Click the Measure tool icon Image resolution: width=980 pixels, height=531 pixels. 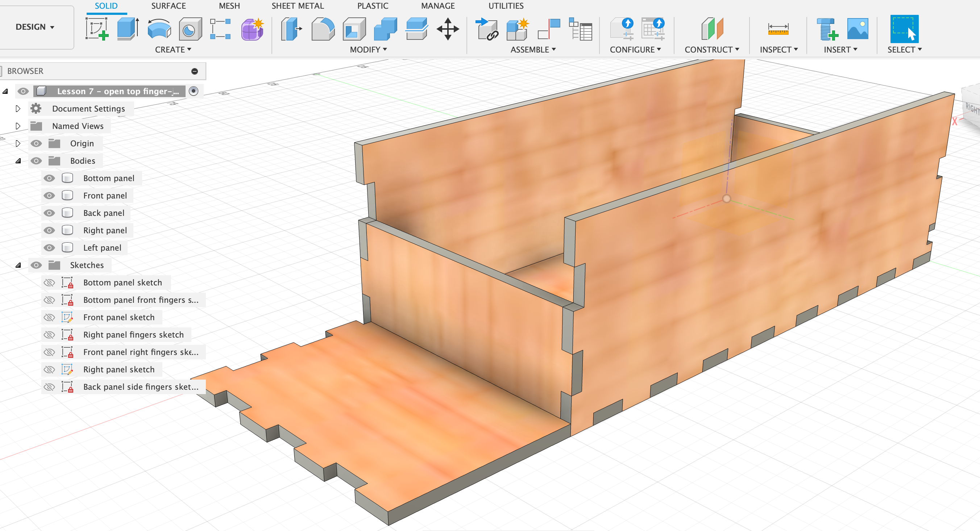778,29
